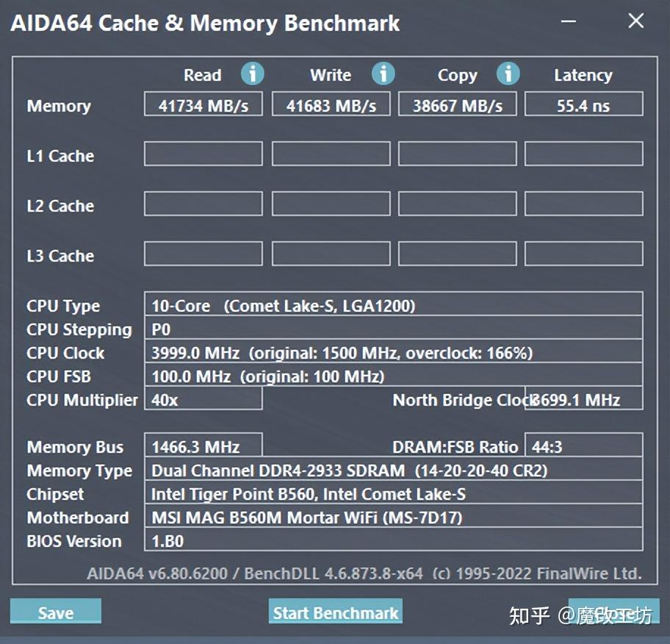Click Start Benchmark
670x644 pixels.
click(336, 612)
